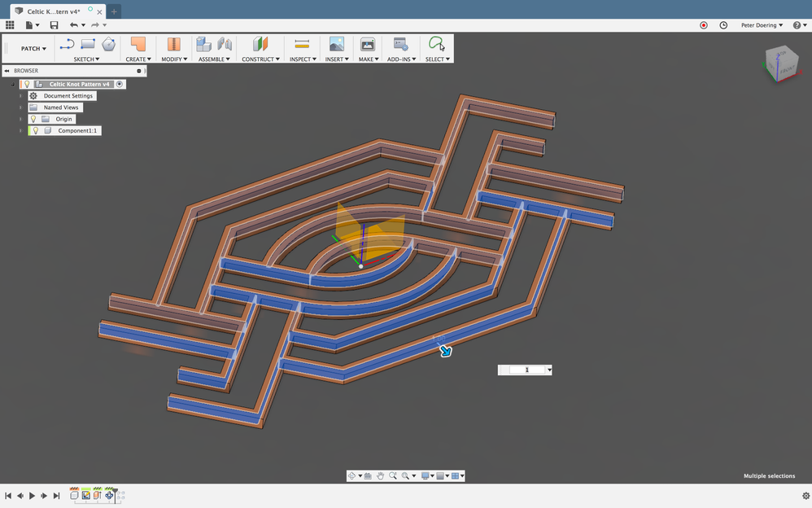
Task: Open the CONSTRUCT menu
Action: [260, 59]
